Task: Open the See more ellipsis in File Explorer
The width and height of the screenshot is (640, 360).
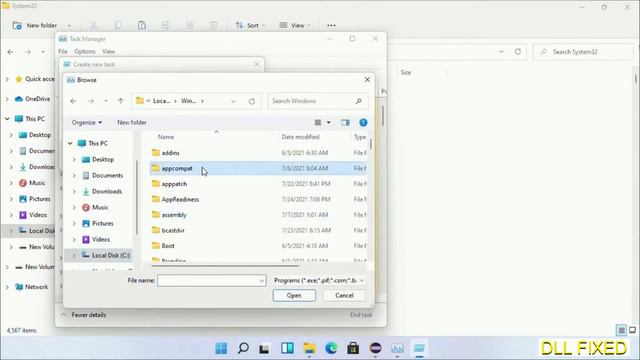Action: coord(331,25)
